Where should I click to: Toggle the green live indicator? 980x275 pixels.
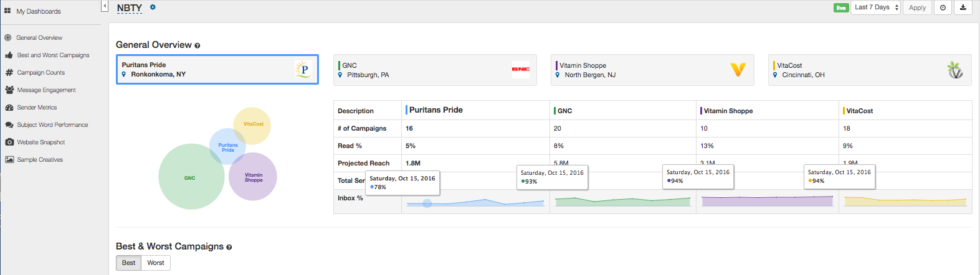[841, 8]
